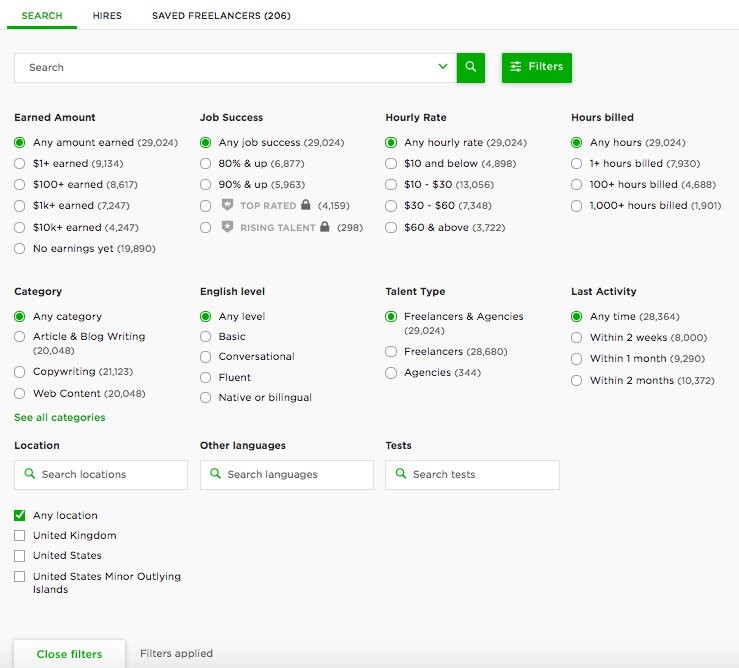Check the United Kingdom checkbox
This screenshot has width=739, height=668.
coord(19,536)
